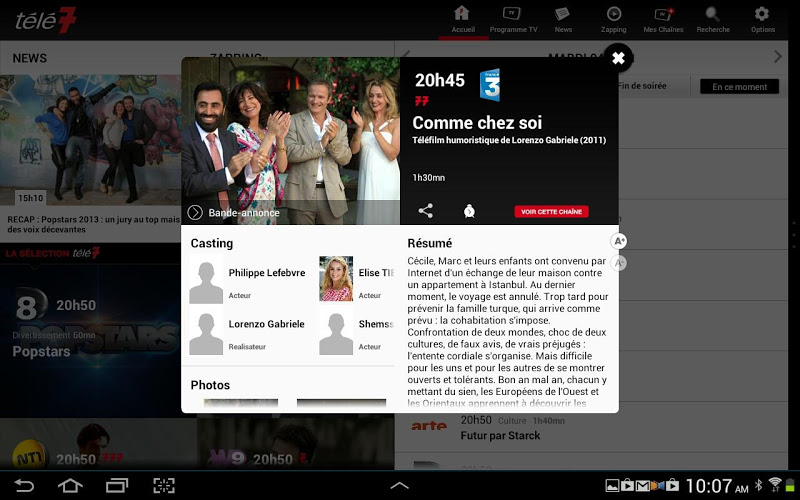Open the Recherche search tab
The image size is (800, 500).
(713, 19)
